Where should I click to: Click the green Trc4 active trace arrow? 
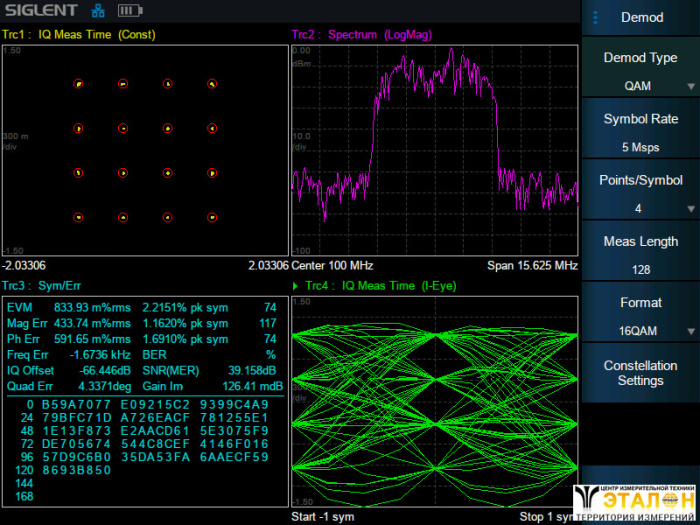point(295,287)
